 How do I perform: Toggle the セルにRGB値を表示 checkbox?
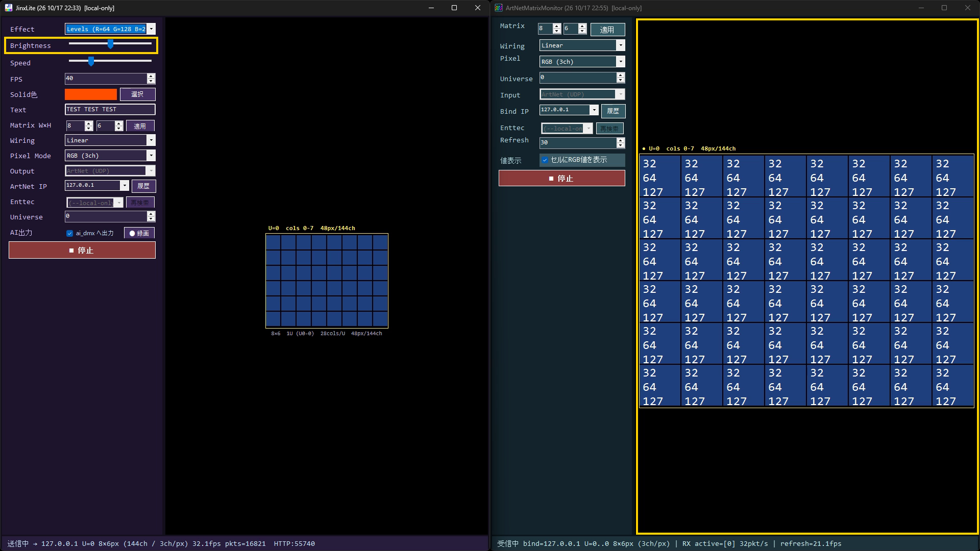coord(545,160)
